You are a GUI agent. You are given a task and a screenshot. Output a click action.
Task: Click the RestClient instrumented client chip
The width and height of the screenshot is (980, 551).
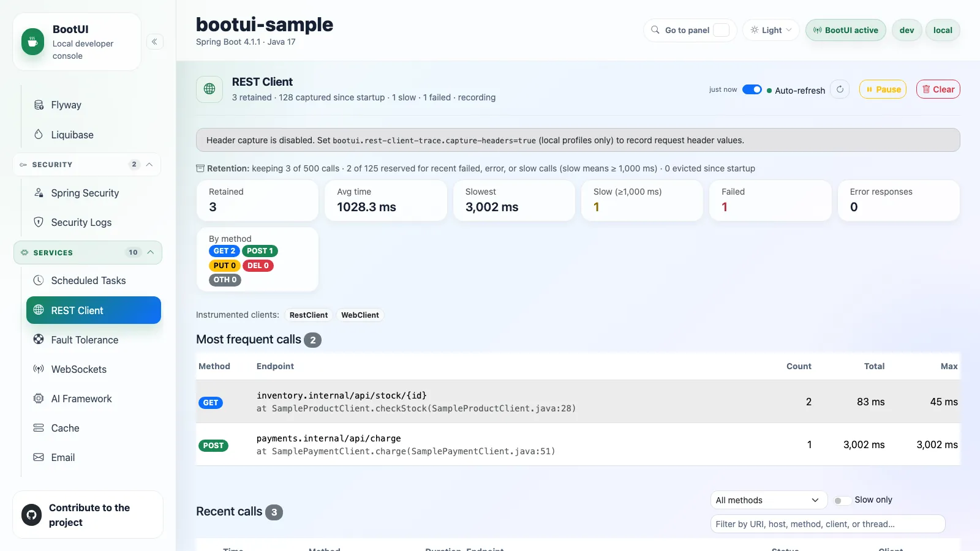(309, 315)
